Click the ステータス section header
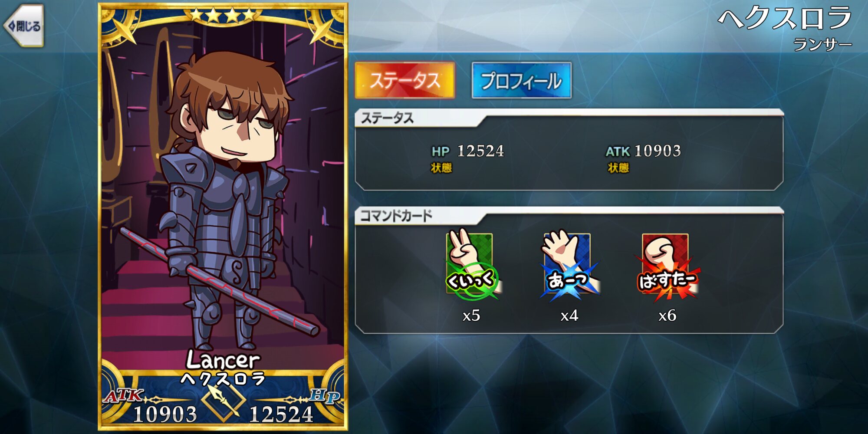Image resolution: width=868 pixels, height=434 pixels. (387, 118)
